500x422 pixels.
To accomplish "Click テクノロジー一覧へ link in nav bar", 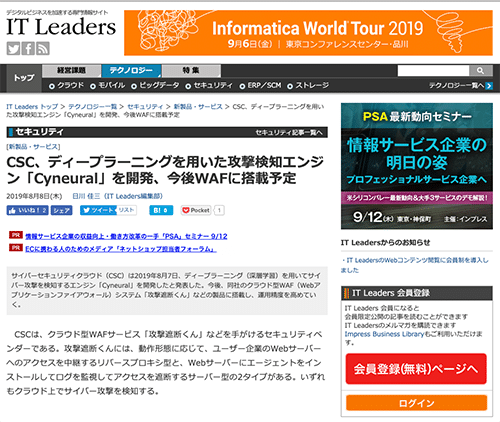I will 457,86.
